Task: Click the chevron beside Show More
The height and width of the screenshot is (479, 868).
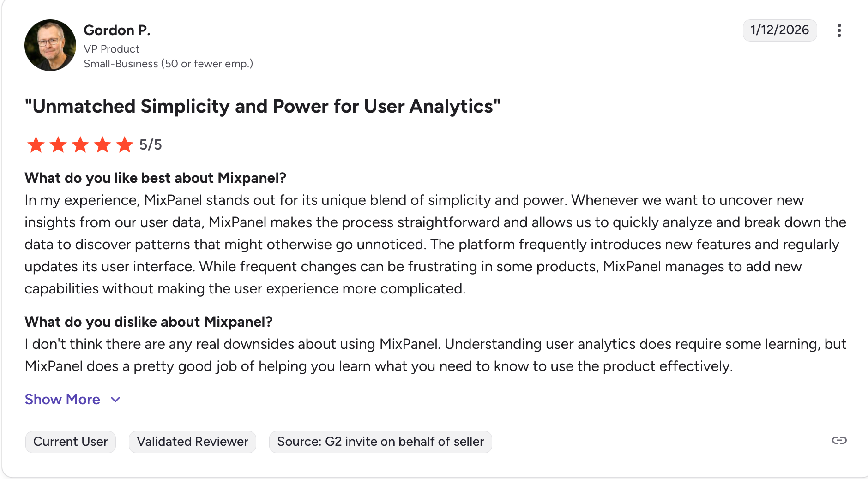Action: 116,400
